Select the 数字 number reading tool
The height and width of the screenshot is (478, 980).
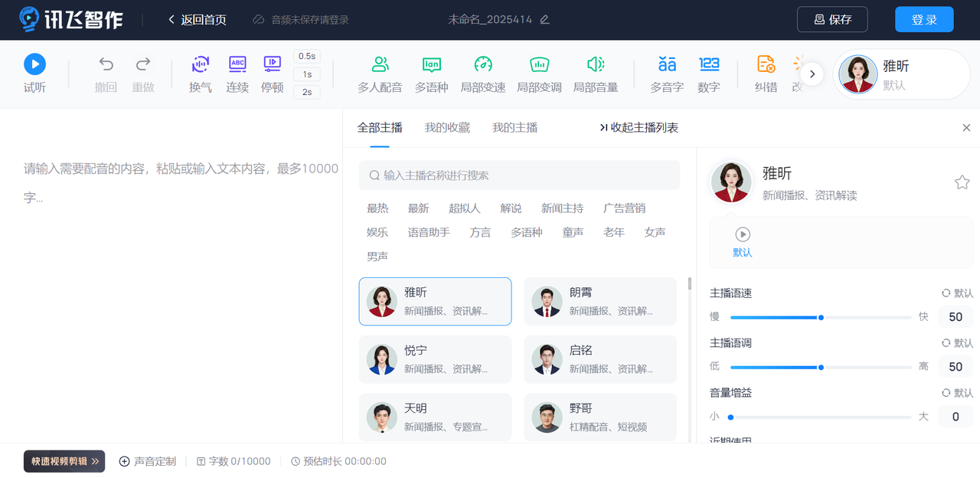708,74
